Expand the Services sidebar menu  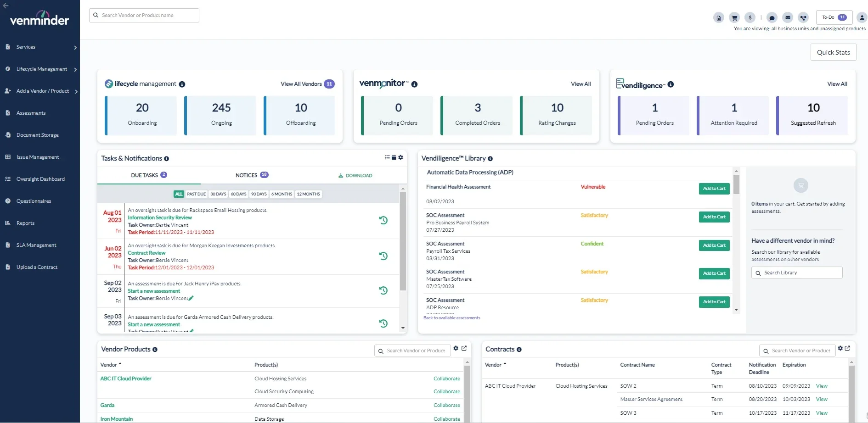[x=41, y=46]
